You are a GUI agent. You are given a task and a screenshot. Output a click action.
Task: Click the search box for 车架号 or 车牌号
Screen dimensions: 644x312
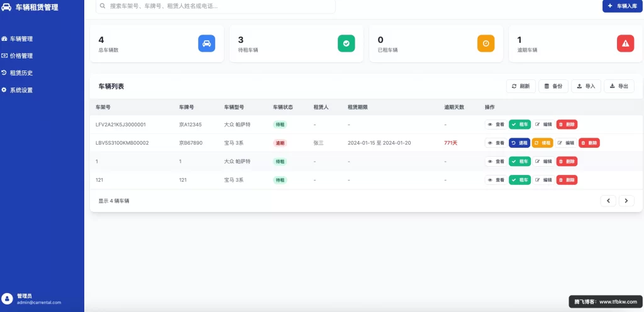click(x=216, y=6)
